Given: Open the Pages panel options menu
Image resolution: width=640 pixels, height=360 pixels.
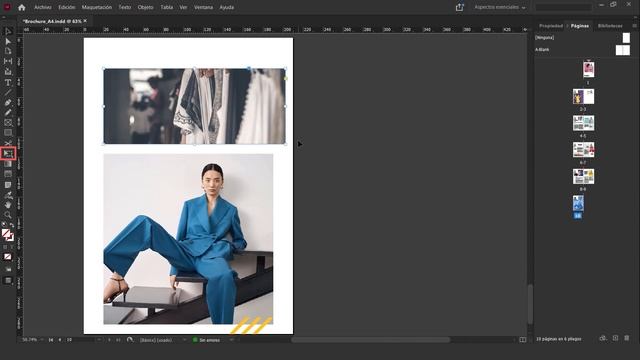Looking at the screenshot, I should (x=634, y=26).
